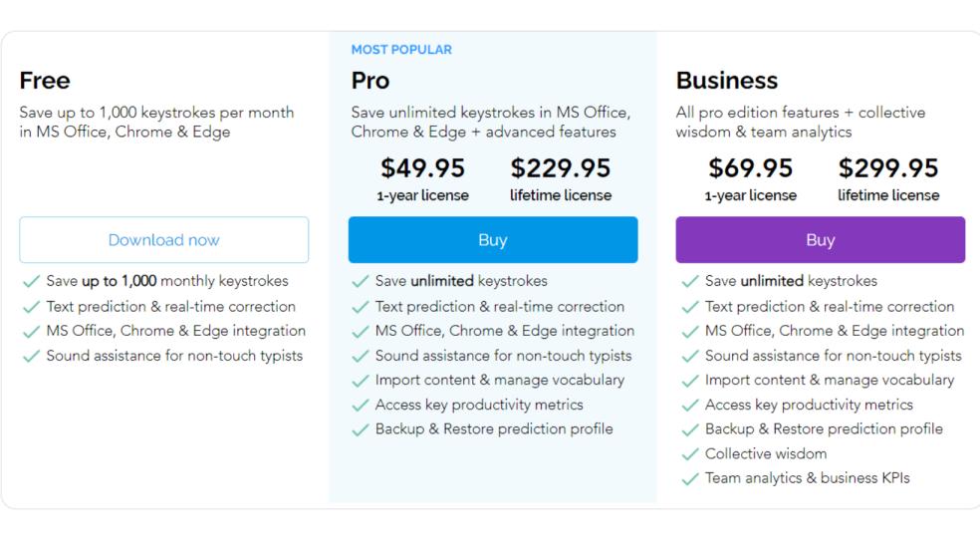Click checkmark next to Collective wisdom
The image size is (980, 552).
(x=689, y=454)
